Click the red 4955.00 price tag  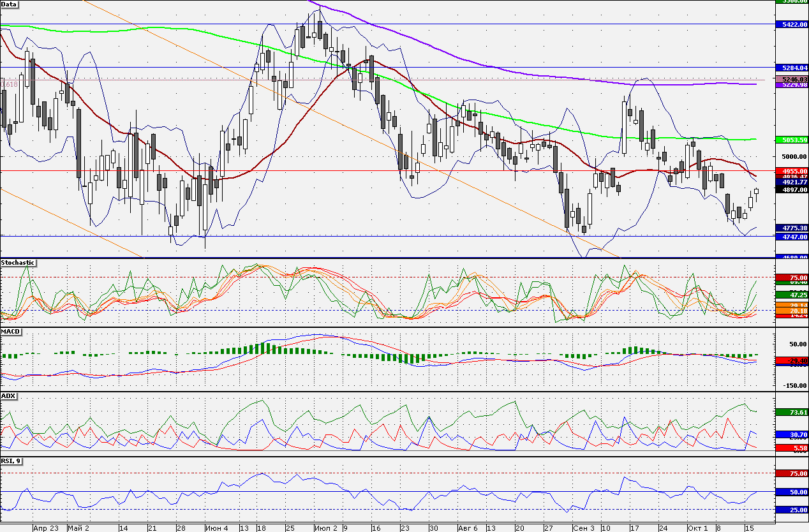point(791,171)
